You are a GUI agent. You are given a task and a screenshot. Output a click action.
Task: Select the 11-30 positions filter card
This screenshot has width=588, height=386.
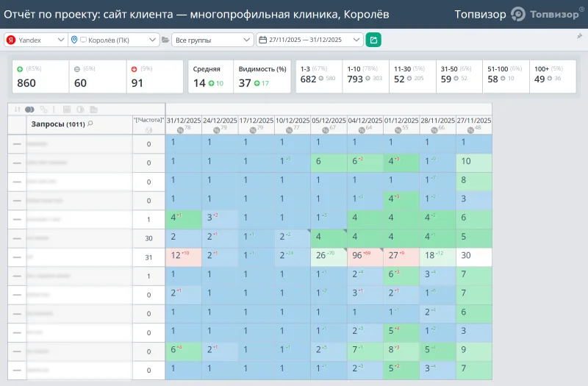(412, 76)
